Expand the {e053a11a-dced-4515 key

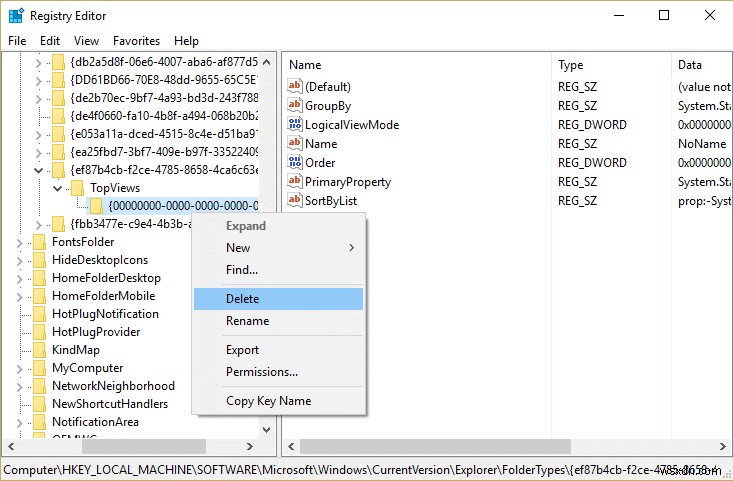coord(38,135)
